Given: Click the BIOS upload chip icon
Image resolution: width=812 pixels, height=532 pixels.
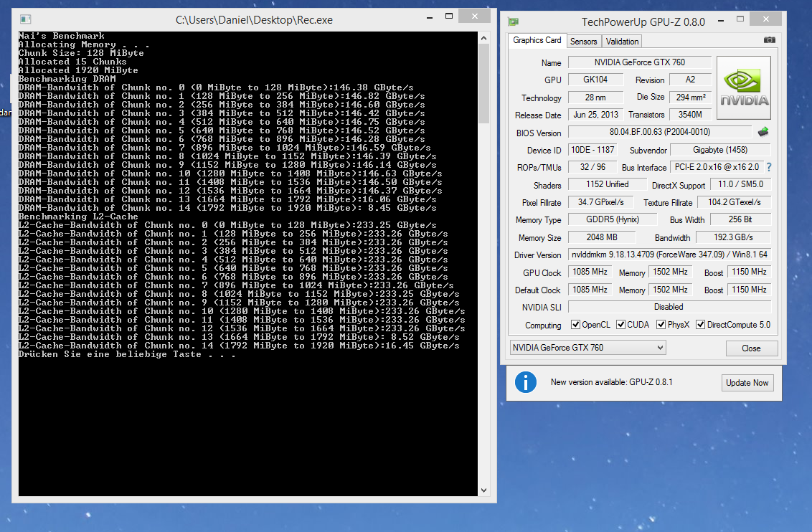Looking at the screenshot, I should point(763,132).
